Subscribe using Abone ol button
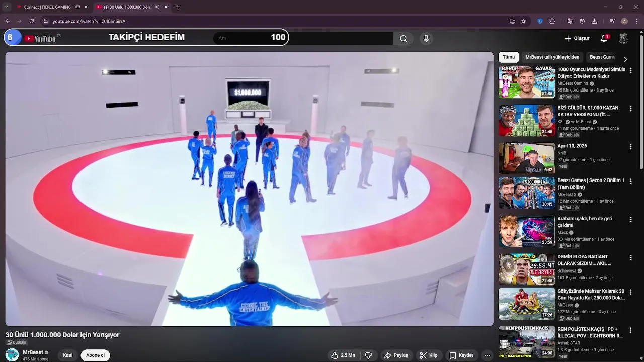 [95, 355]
